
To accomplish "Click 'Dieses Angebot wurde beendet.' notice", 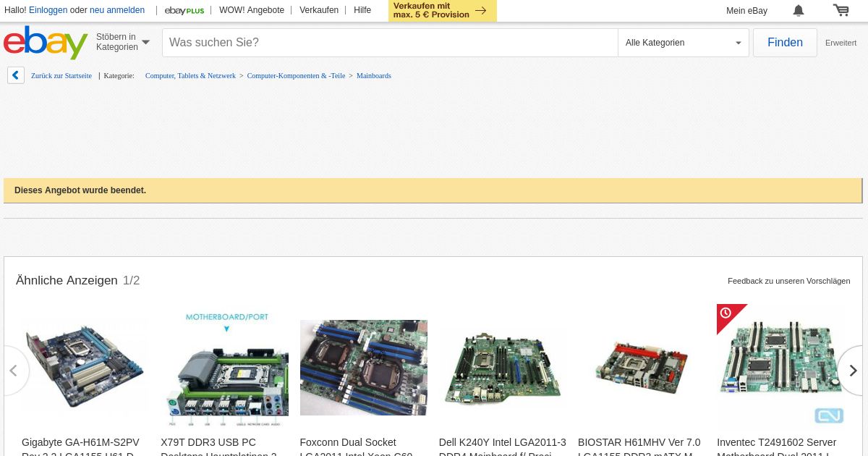I will click(x=80, y=190).
